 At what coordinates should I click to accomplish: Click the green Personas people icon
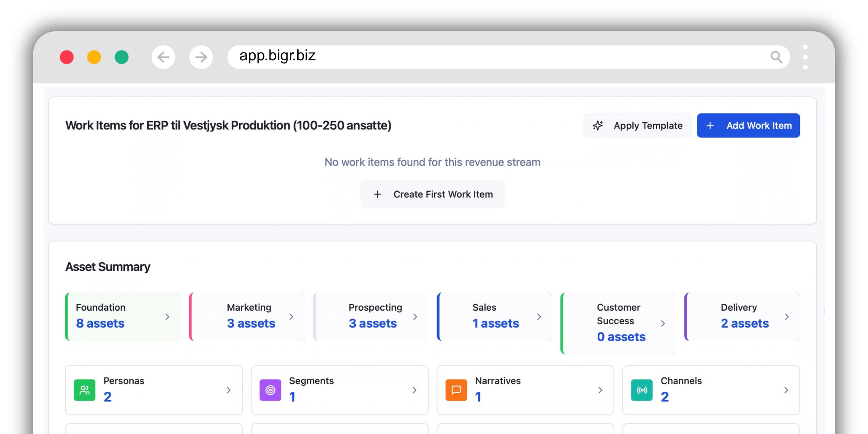click(x=85, y=390)
